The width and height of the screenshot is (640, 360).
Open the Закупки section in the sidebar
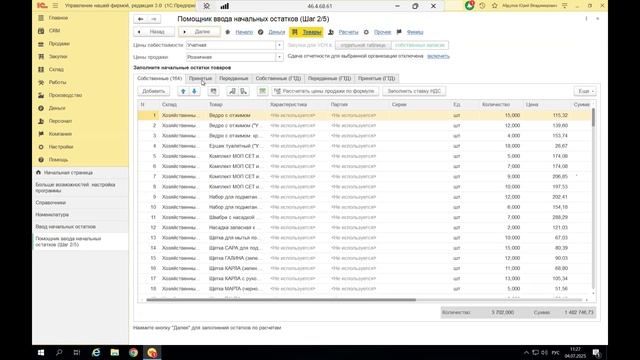[58, 57]
